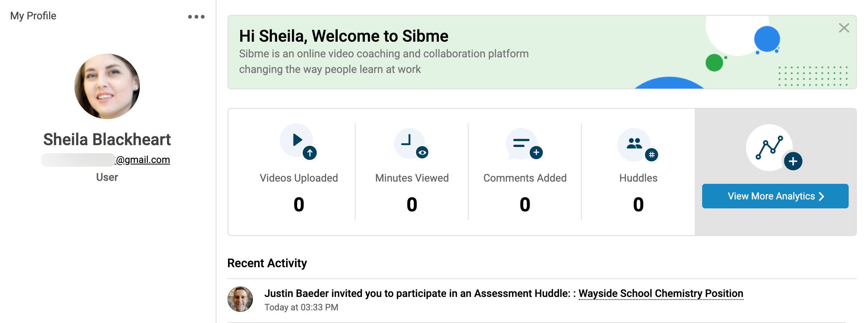Select the Videos Uploaded count

click(299, 205)
